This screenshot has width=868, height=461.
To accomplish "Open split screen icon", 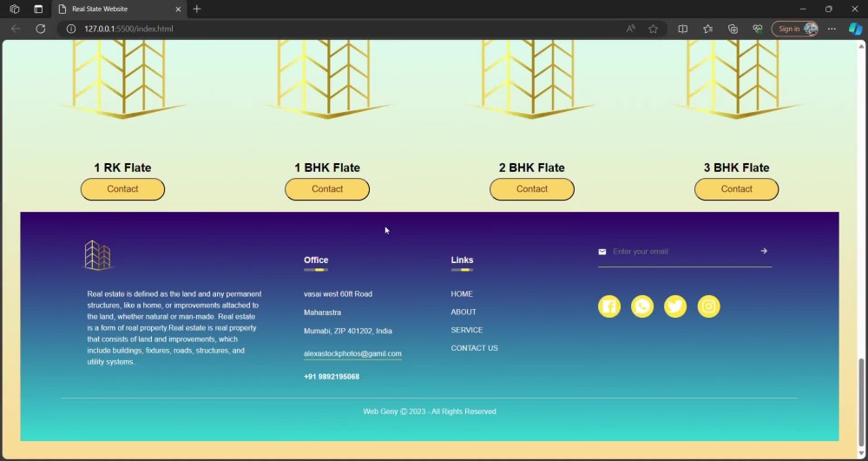I will click(x=682, y=29).
